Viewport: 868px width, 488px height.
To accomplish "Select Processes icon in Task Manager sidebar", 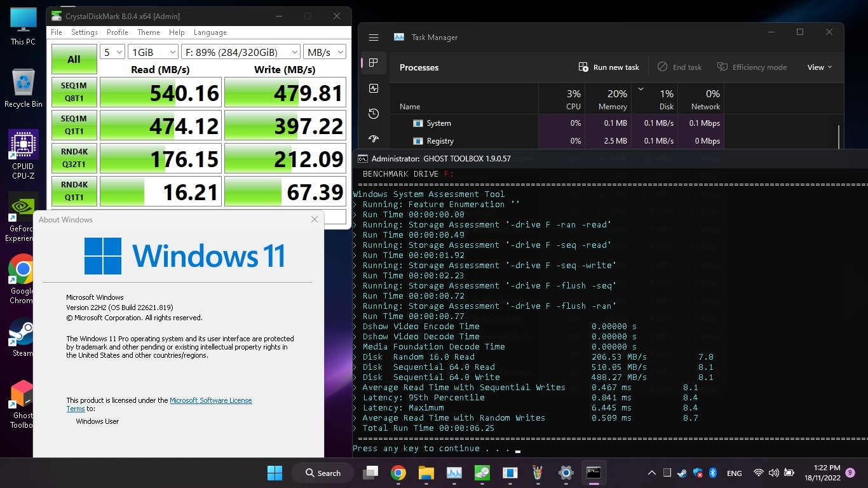I will click(374, 62).
